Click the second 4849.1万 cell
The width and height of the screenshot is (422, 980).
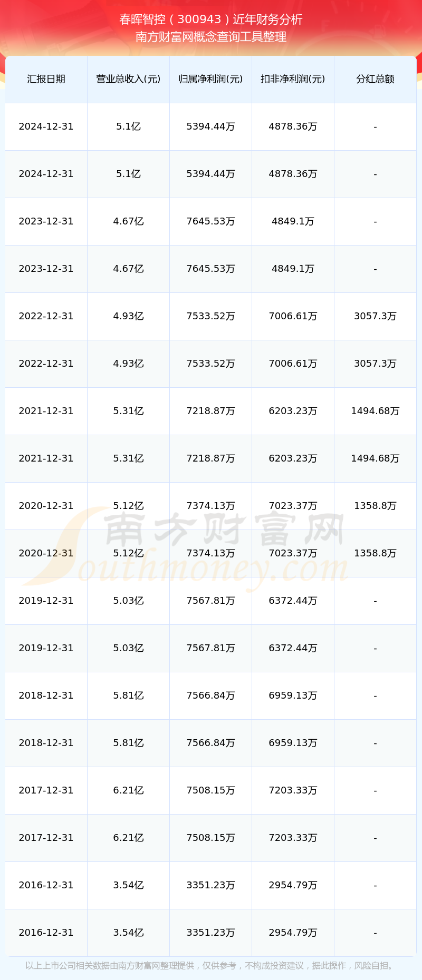[x=293, y=269]
